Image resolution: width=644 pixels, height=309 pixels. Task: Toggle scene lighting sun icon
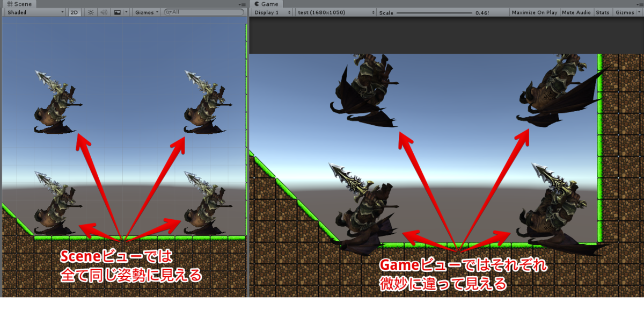(91, 12)
